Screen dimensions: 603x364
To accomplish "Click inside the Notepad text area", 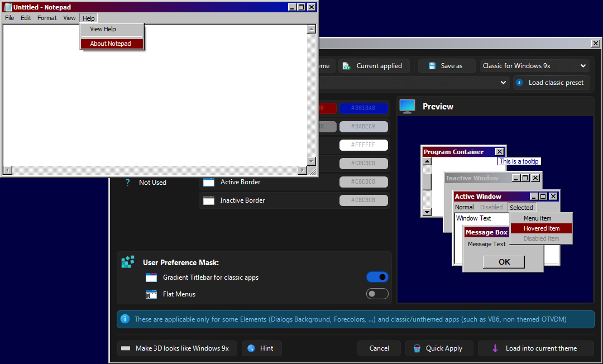I will click(155, 95).
